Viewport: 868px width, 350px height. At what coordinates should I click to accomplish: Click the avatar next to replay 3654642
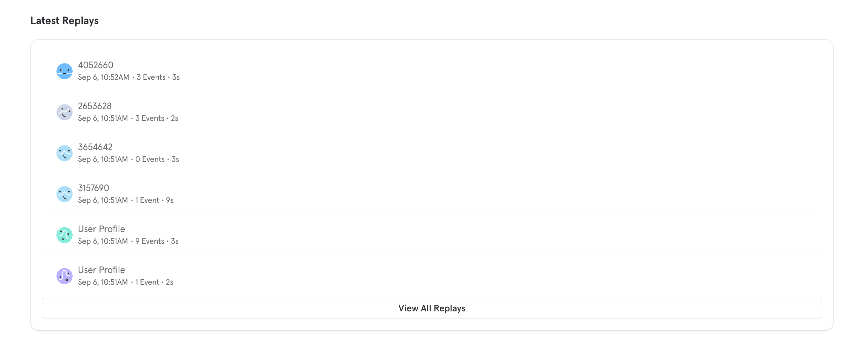(64, 153)
